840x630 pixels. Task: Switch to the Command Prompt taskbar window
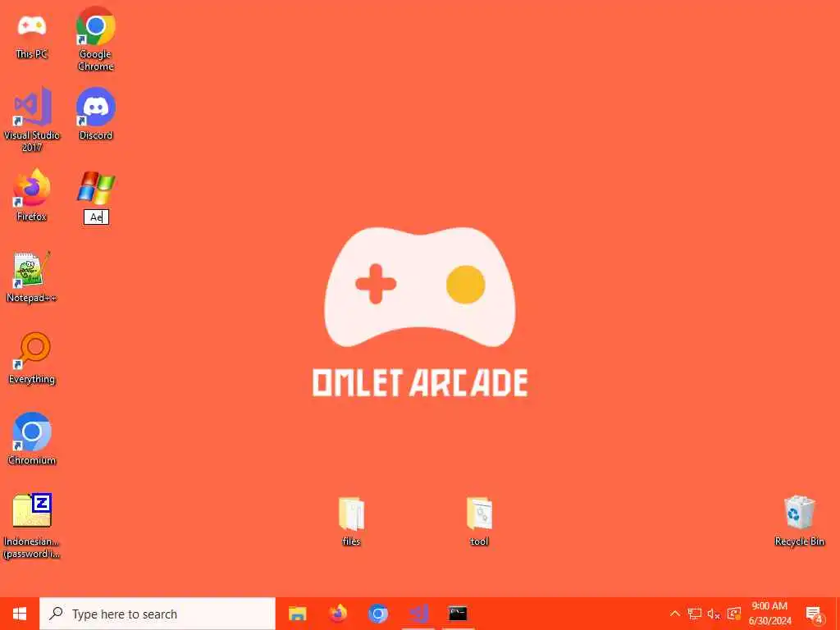tap(458, 614)
